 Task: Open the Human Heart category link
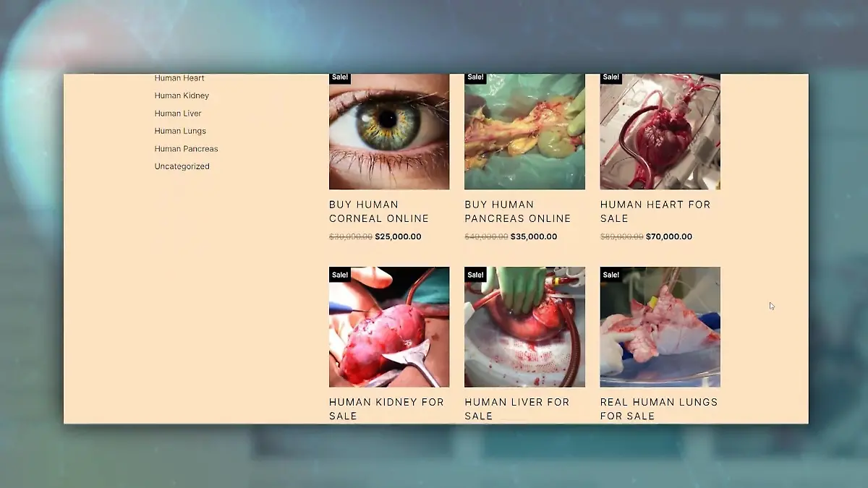(179, 78)
